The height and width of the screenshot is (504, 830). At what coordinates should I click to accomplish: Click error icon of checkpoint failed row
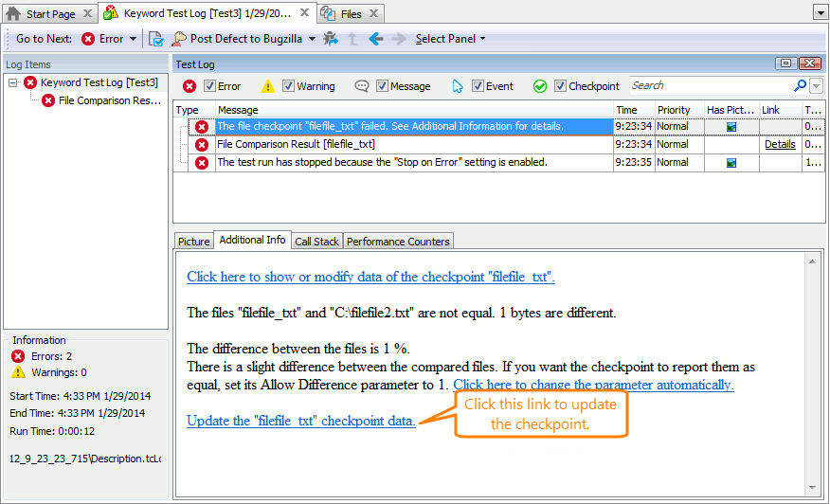point(202,127)
